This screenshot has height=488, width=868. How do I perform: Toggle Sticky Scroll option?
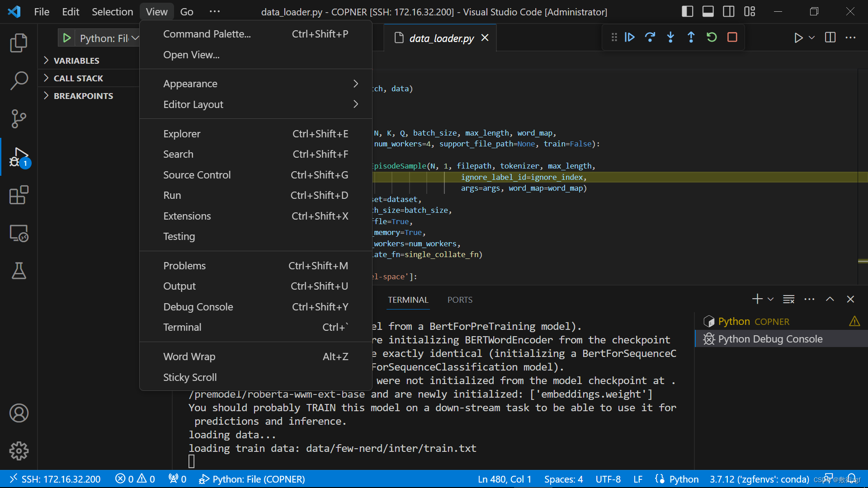click(x=189, y=377)
